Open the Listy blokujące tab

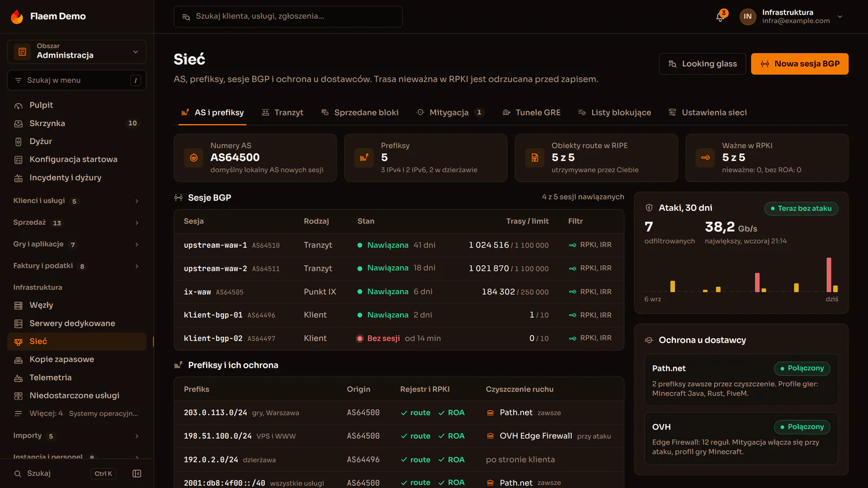[x=614, y=113]
